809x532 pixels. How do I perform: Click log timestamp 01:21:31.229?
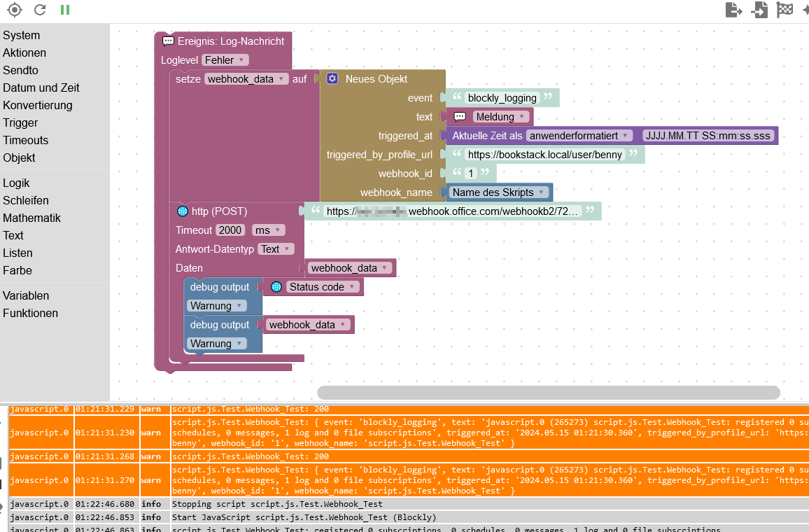105,409
